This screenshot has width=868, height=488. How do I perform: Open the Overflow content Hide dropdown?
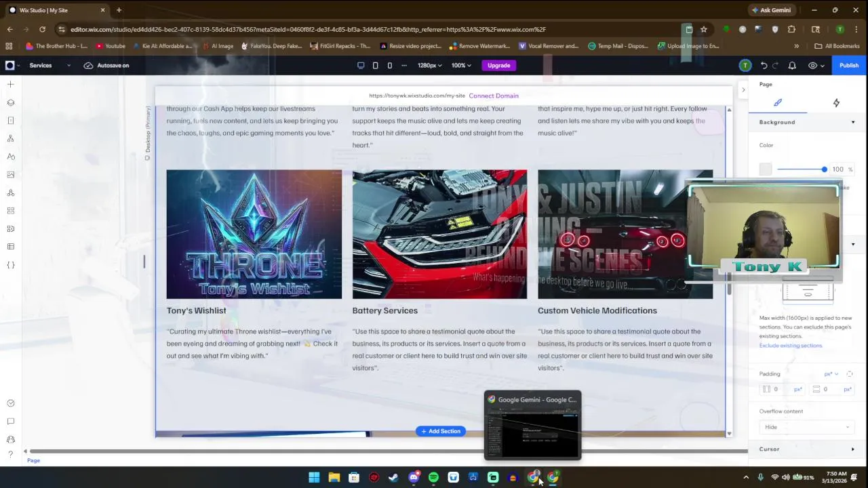coord(806,427)
